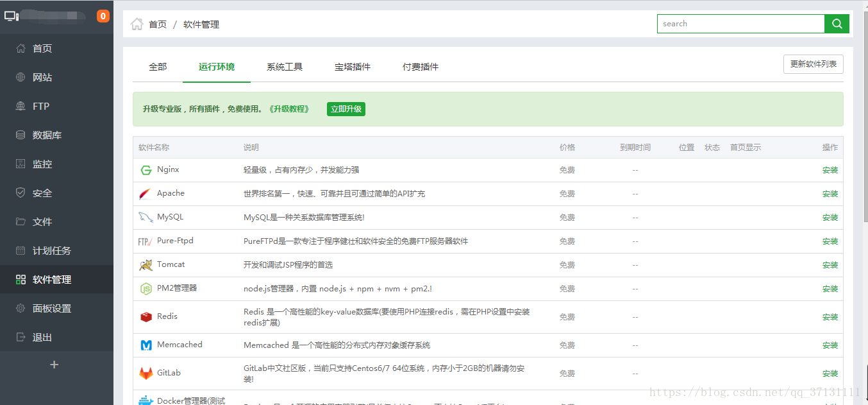
Task: Click 软件管理 in the breadcrumb
Action: [x=201, y=24]
